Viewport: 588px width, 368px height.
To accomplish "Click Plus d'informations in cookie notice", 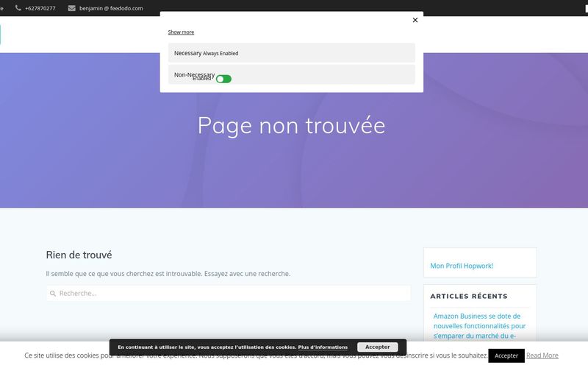I will [323, 347].
